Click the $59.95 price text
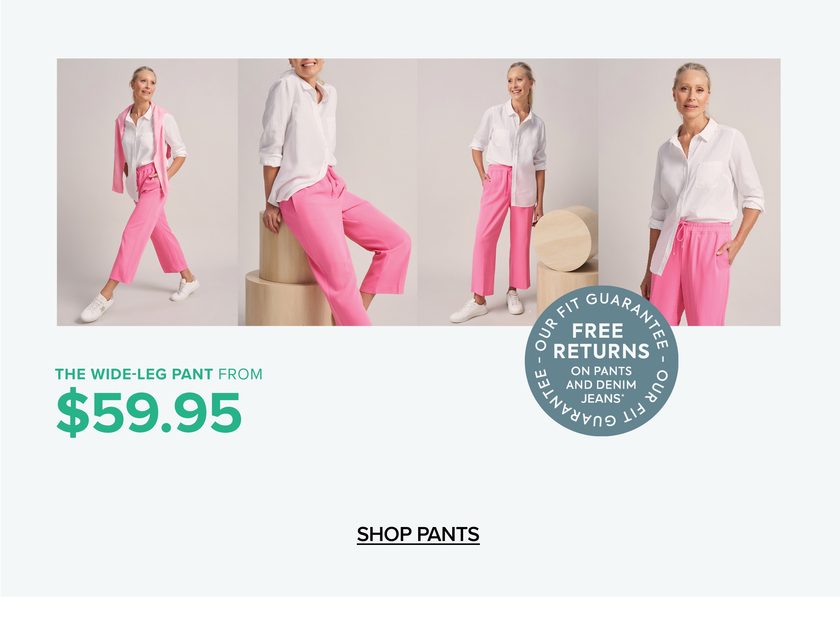840x621 pixels. (x=149, y=412)
